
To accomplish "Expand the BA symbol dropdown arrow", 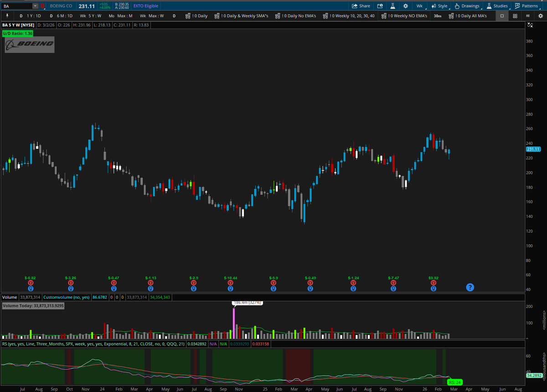I will (x=36, y=6).
